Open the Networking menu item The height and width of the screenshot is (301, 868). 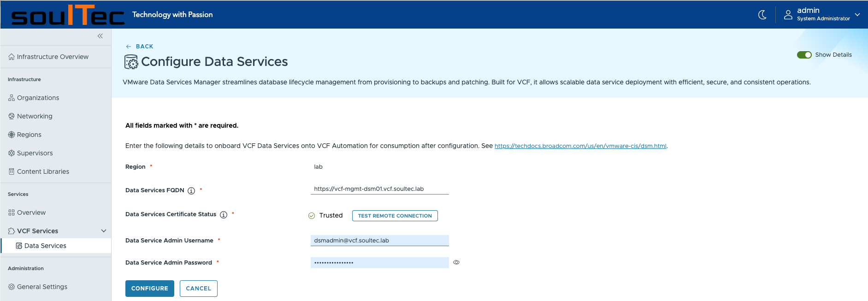point(35,116)
